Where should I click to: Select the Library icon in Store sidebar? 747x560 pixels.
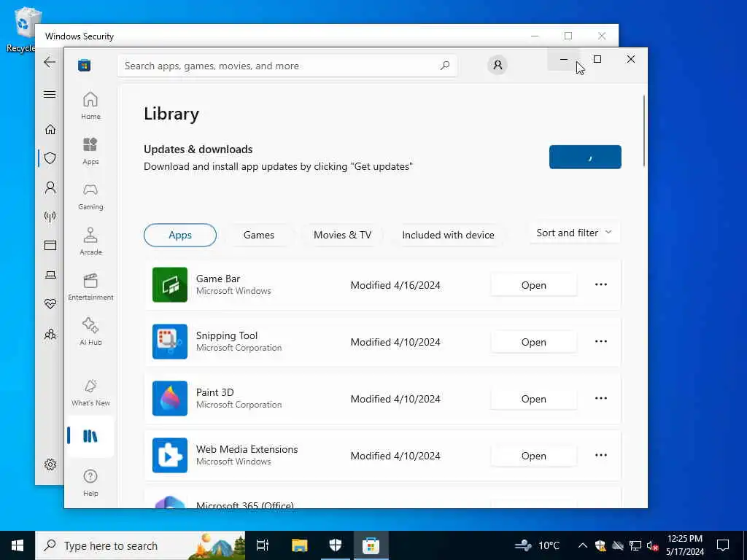pyautogui.click(x=90, y=436)
